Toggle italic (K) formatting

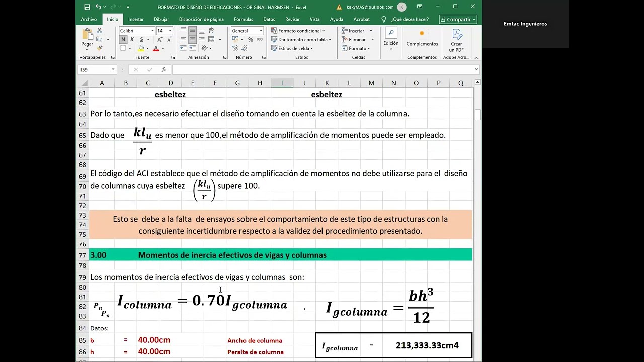tap(132, 39)
